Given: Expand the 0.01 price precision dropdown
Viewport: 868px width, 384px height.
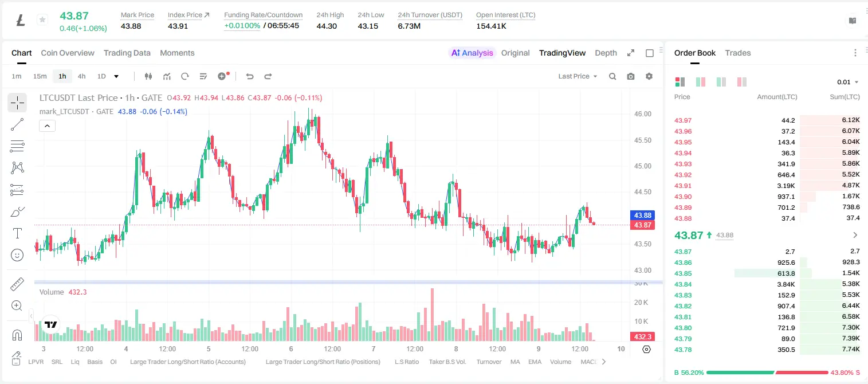Looking at the screenshot, I should (x=848, y=83).
